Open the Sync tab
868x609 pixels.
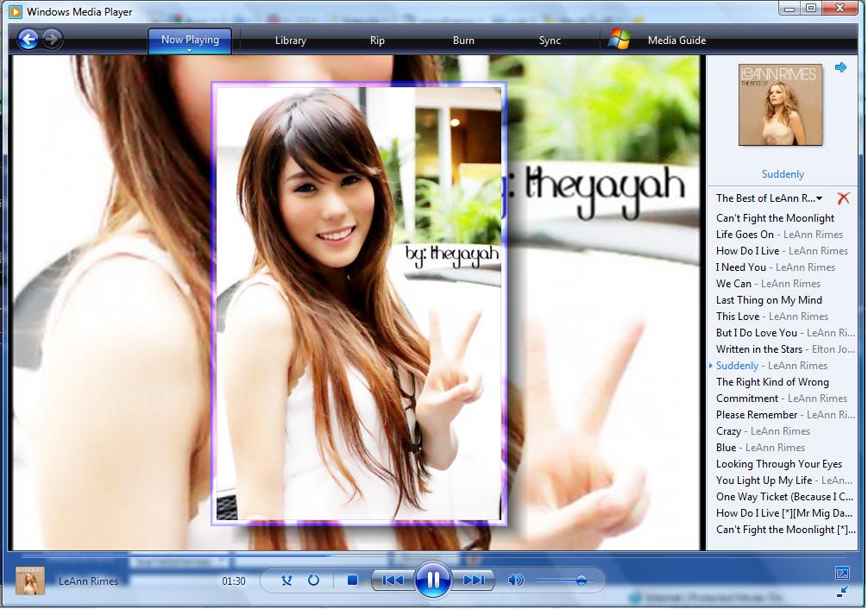coord(550,41)
